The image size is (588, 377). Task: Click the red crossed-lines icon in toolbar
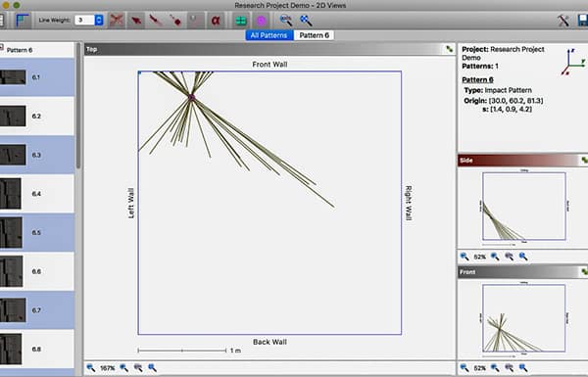[117, 20]
